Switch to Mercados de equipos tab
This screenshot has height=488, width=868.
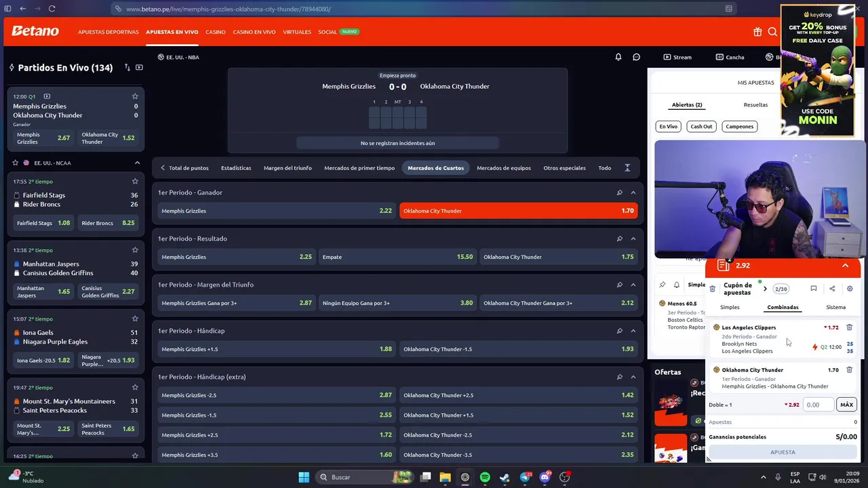click(504, 168)
